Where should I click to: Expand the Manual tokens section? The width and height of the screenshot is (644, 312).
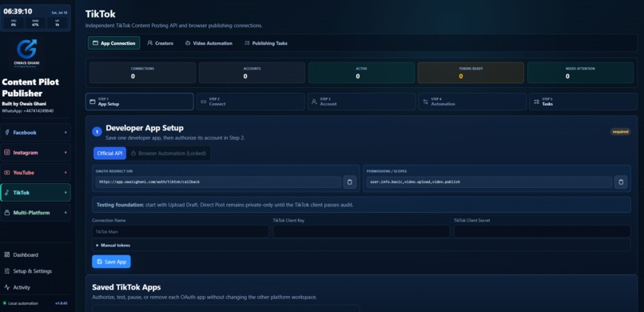361,245
